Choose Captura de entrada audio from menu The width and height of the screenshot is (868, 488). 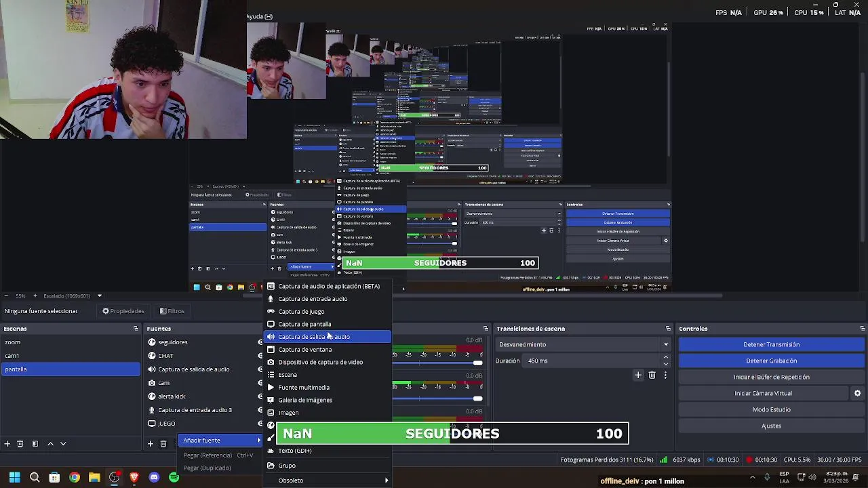coord(328,299)
